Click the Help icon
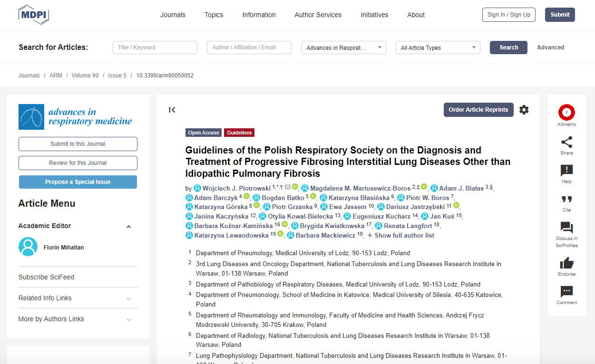595x364 pixels. [566, 171]
